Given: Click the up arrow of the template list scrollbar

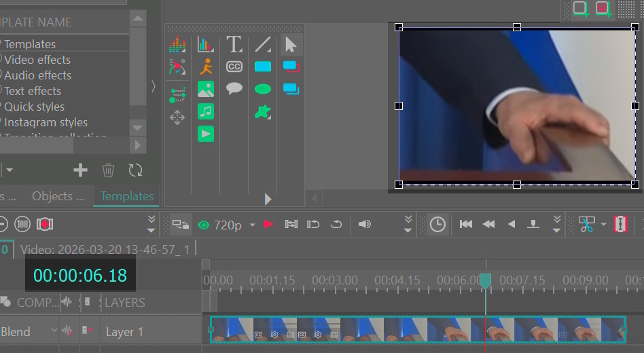Looking at the screenshot, I should 138,18.
